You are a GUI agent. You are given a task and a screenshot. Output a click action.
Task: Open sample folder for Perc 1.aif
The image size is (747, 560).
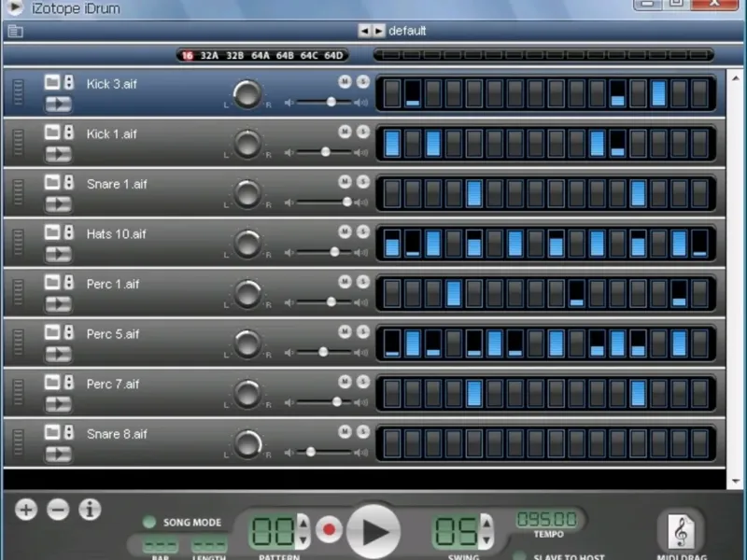52,282
